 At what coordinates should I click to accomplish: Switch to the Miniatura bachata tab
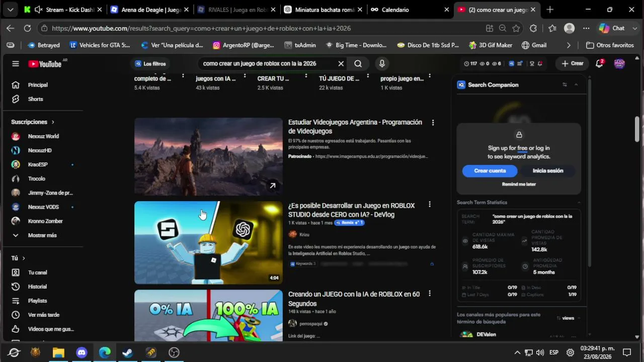[324, 10]
